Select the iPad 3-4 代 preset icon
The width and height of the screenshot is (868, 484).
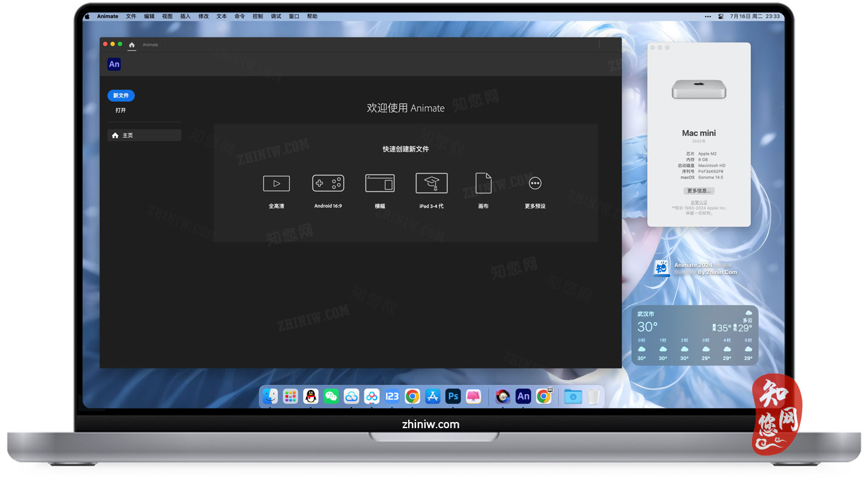(x=431, y=183)
